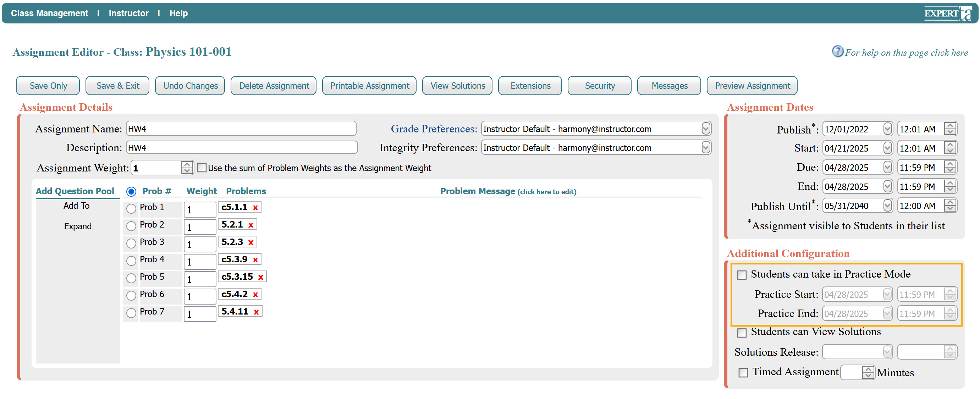Image resolution: width=980 pixels, height=399 pixels.
Task: Remove problem c5.1.1 with red x
Action: 255,208
